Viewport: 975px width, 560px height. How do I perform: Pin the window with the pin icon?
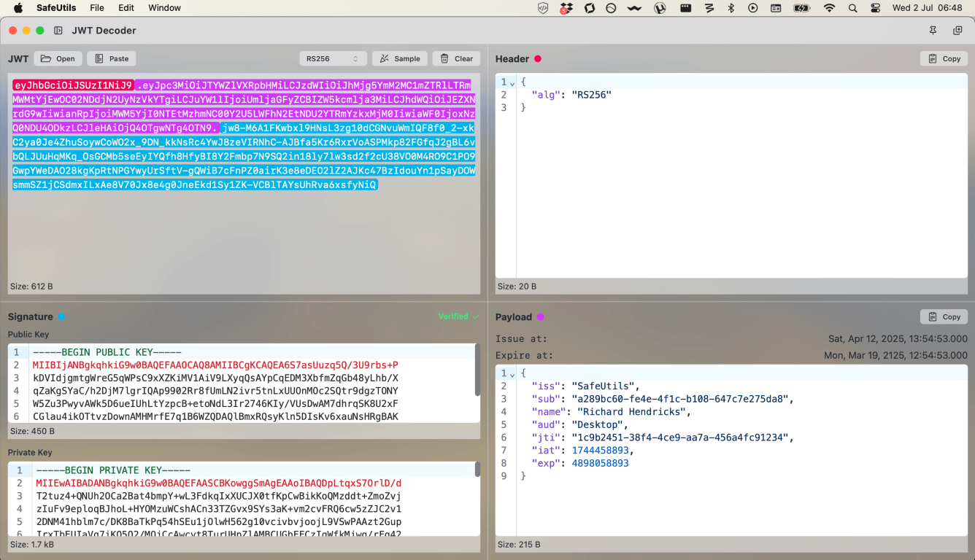point(933,31)
